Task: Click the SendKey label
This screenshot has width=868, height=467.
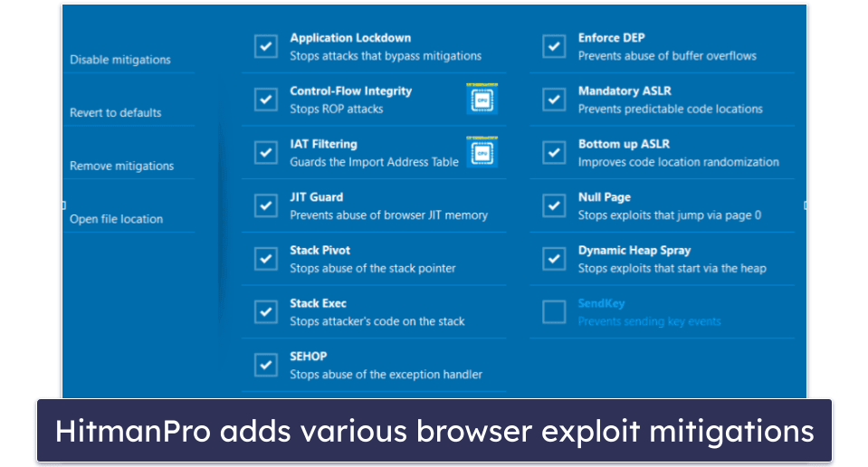Action: point(601,303)
